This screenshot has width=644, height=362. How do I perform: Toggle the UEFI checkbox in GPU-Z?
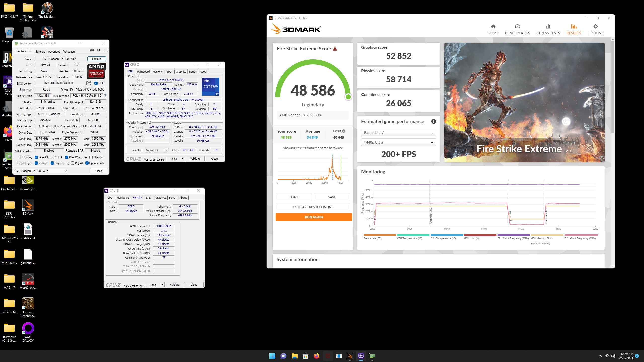click(96, 83)
